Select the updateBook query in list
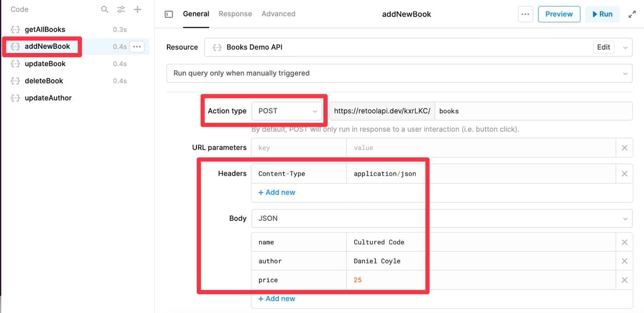Screen dimensions: 644x313 [x=45, y=64]
